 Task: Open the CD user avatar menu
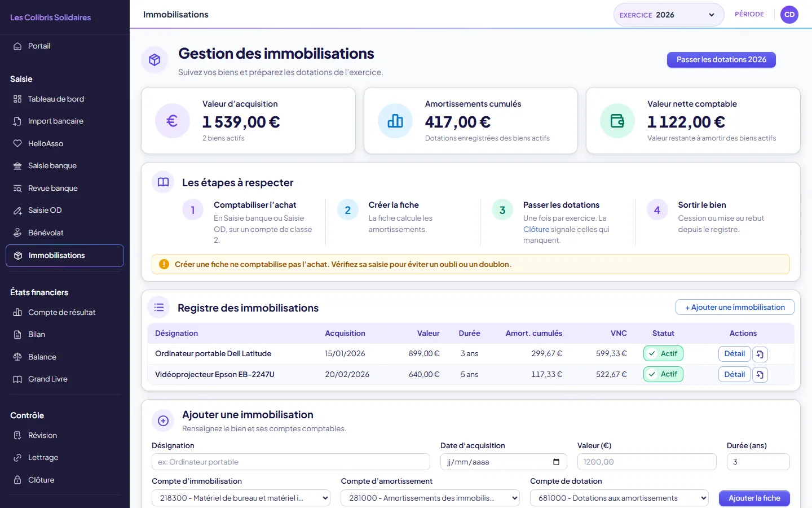[x=789, y=15]
